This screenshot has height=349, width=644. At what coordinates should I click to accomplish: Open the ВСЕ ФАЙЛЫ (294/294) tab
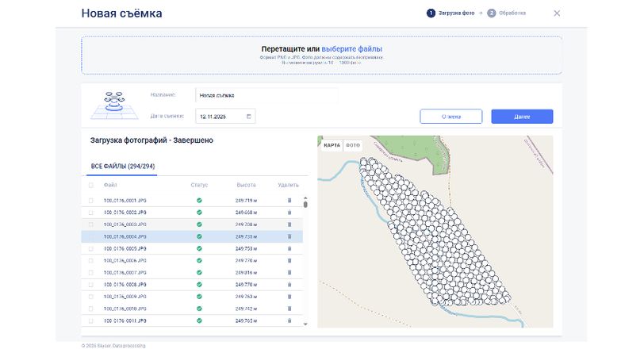122,167
